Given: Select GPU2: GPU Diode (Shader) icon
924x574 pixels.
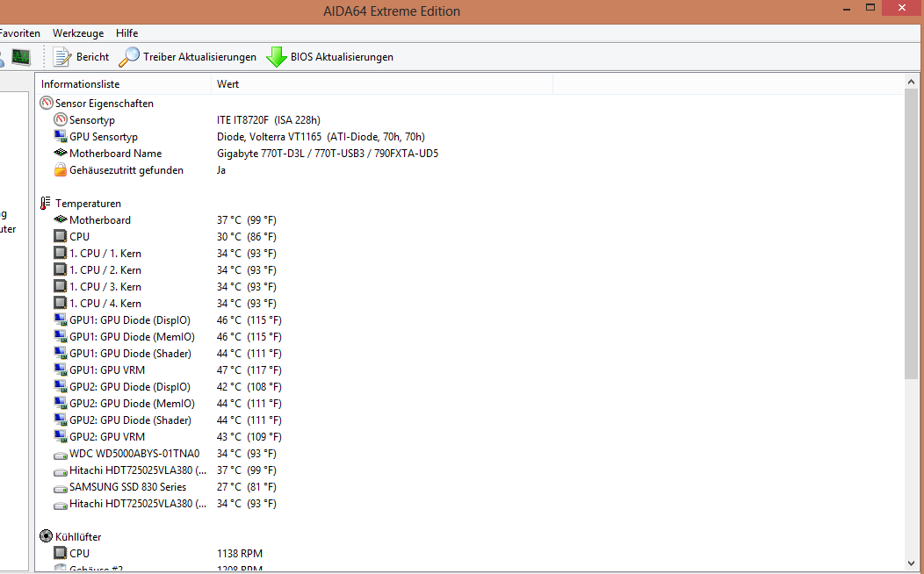Looking at the screenshot, I should 60,420.
